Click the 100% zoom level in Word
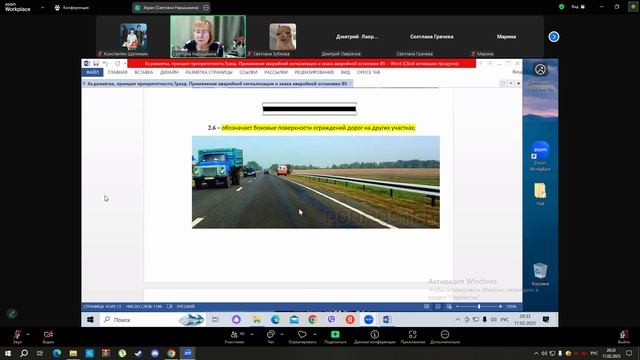 tap(511, 307)
